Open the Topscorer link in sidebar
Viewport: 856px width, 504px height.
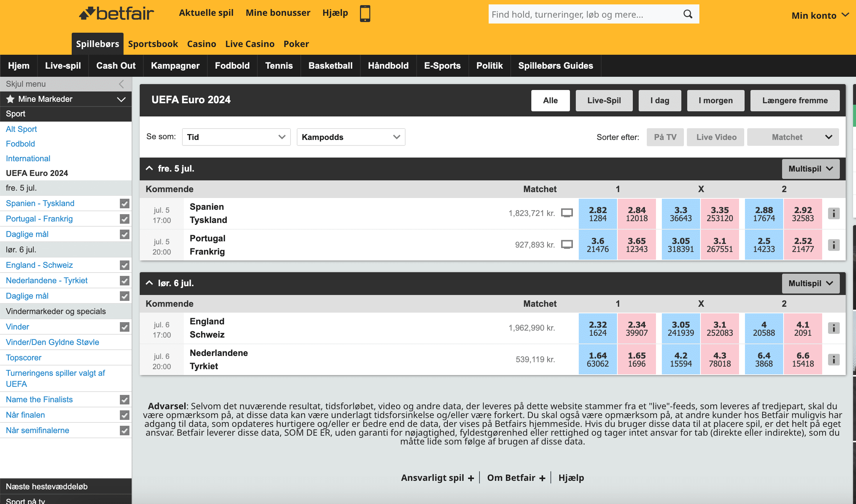24,358
